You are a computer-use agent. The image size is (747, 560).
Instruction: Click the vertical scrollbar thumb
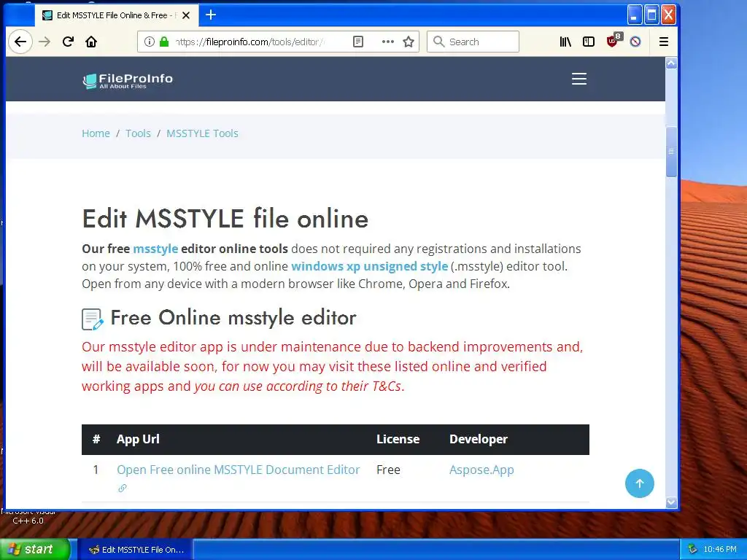[x=671, y=152]
